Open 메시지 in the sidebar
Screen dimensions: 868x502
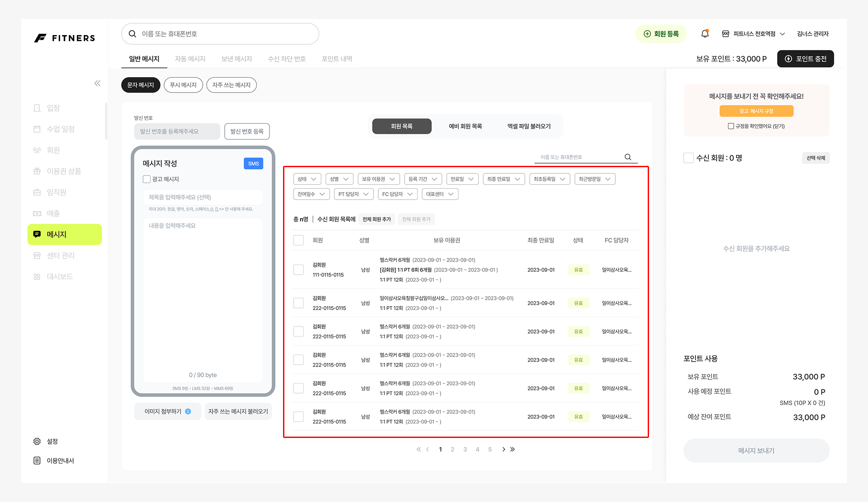coord(65,234)
